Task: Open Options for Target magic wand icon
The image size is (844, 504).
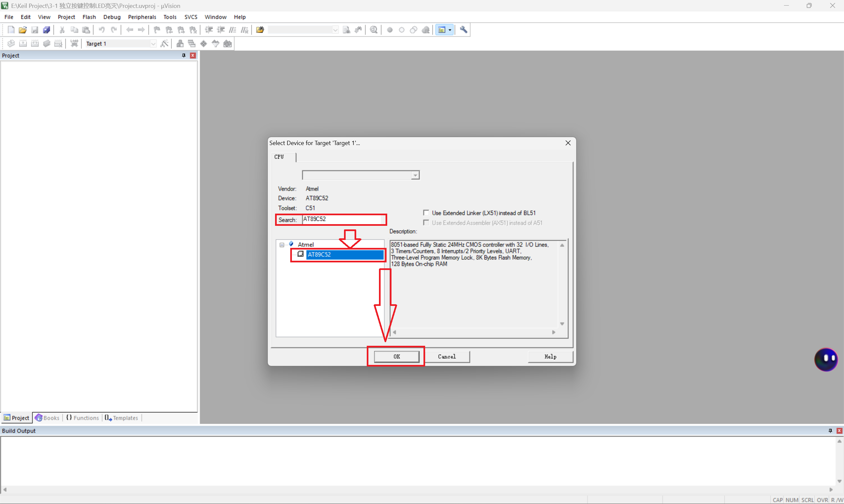Action: (165, 44)
